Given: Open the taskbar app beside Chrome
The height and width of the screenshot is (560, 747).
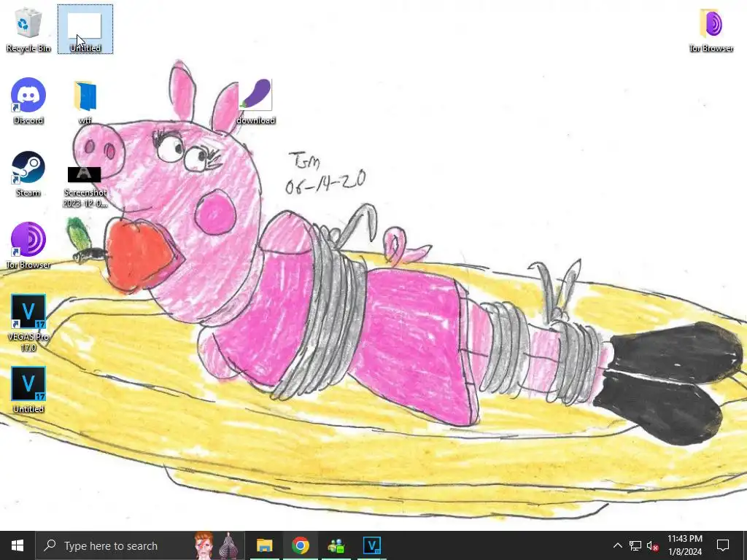Looking at the screenshot, I should point(336,545).
